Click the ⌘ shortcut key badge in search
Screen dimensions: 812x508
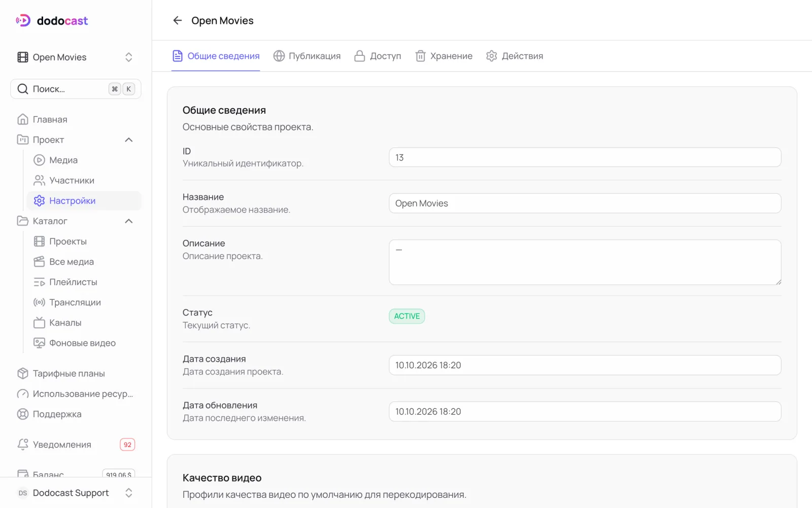(x=115, y=89)
